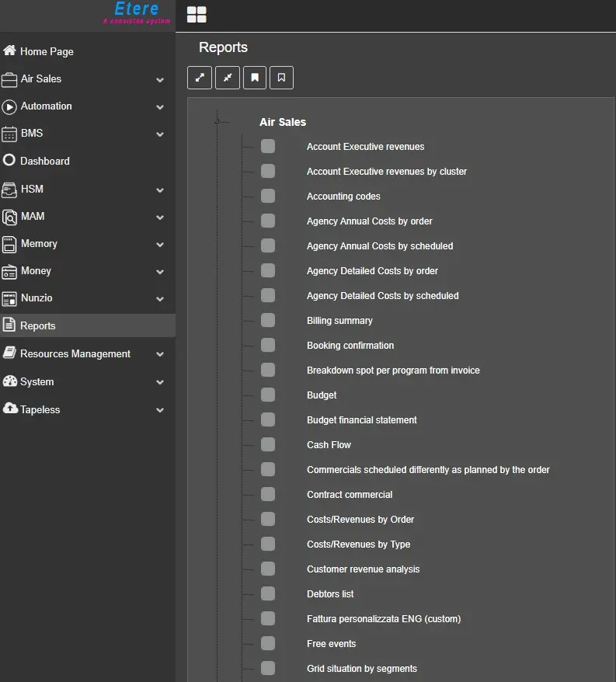Image resolution: width=616 pixels, height=682 pixels.
Task: Click the filled bookmark toolbar icon
Action: (x=255, y=78)
